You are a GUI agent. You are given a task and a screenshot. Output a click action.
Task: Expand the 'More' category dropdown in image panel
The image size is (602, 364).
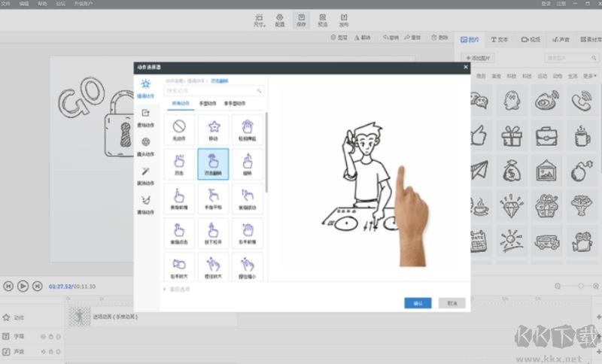[x=590, y=76]
